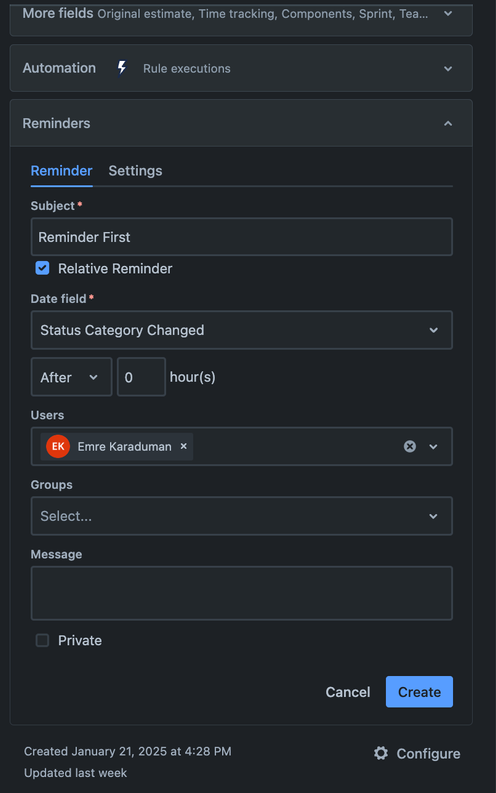Collapse the Reminders panel chevron

(448, 123)
